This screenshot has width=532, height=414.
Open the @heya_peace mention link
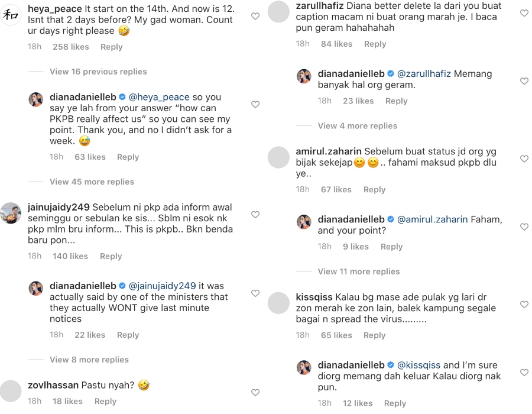pyautogui.click(x=159, y=97)
